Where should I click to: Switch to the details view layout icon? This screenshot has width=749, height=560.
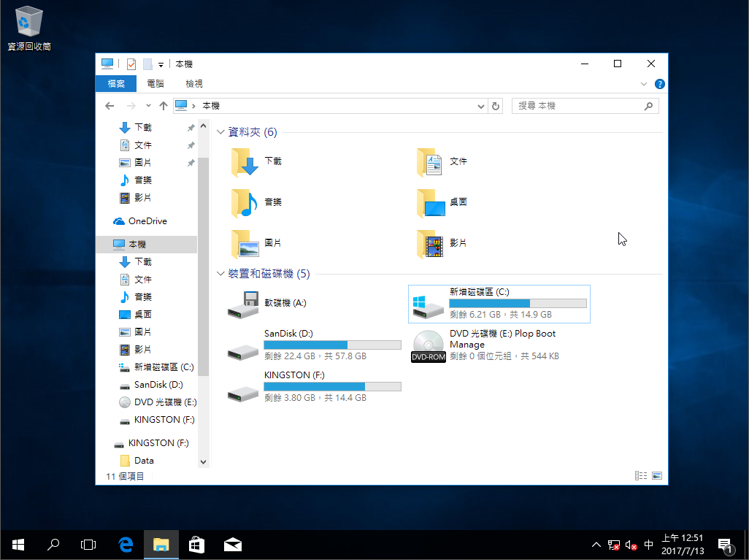[641, 476]
